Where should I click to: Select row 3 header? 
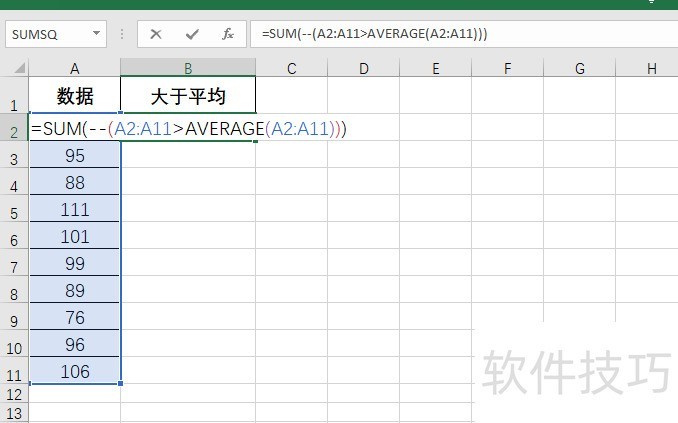(x=14, y=155)
